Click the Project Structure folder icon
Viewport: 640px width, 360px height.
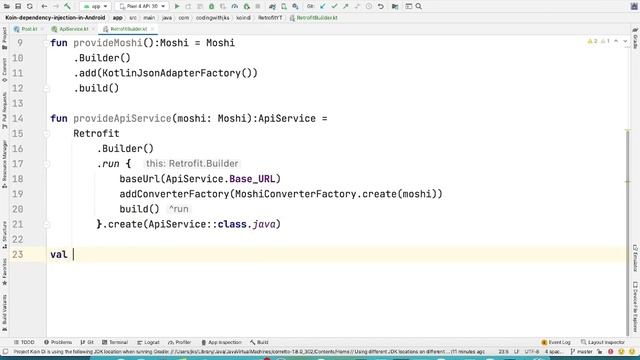pyautogui.click(x=395, y=7)
